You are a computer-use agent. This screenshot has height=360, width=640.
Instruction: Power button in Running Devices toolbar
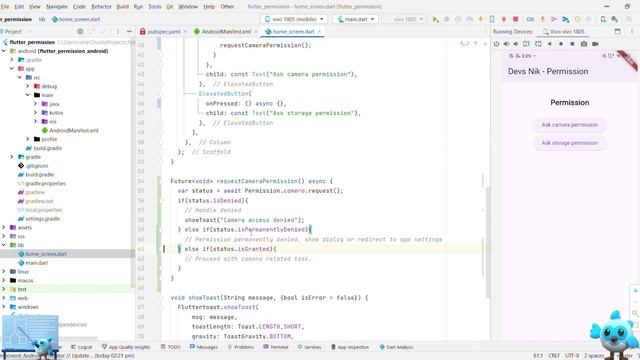pos(496,44)
